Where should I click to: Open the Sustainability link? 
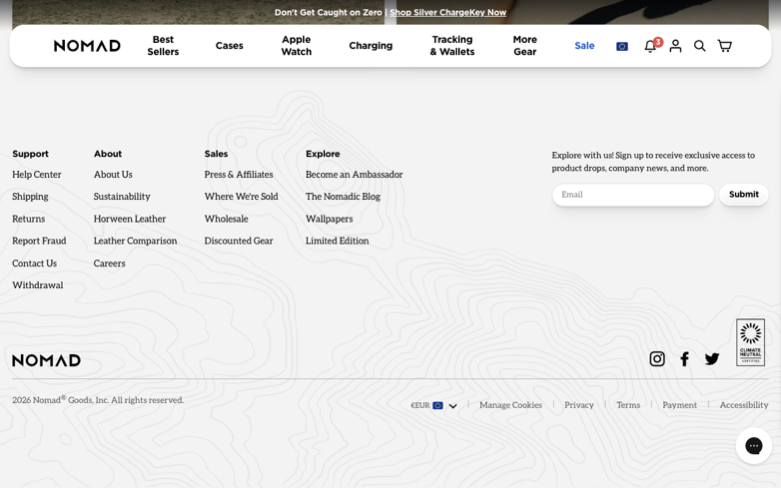122,196
